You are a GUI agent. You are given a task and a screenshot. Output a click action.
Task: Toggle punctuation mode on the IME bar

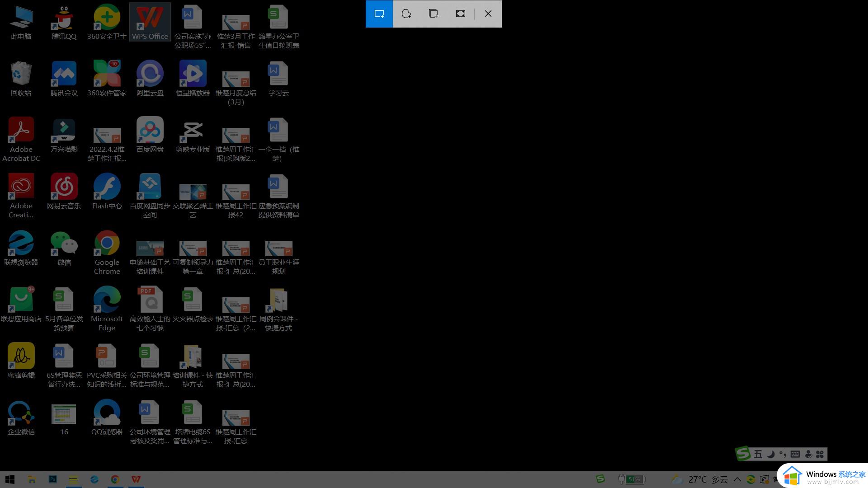783,454
